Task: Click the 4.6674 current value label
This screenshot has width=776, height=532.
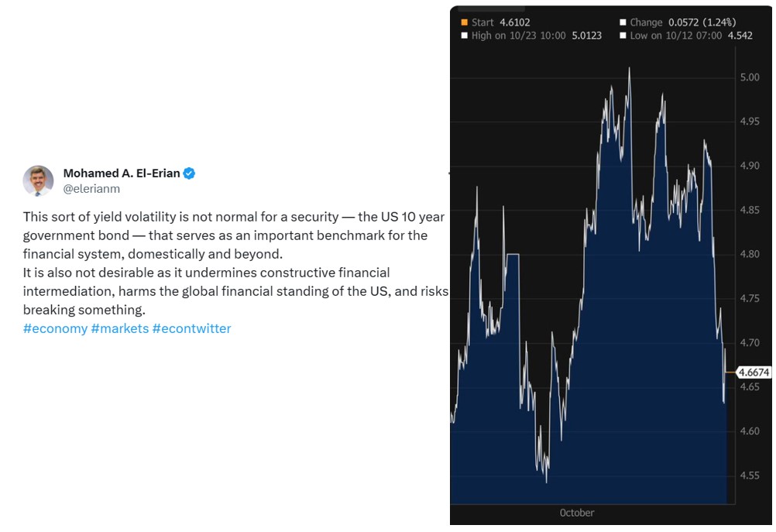Action: click(754, 372)
